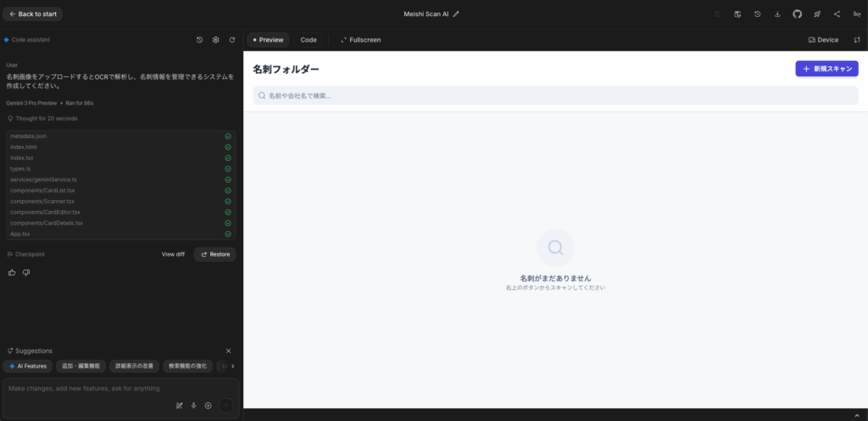
Task: Select the Preview tab
Action: click(x=268, y=40)
